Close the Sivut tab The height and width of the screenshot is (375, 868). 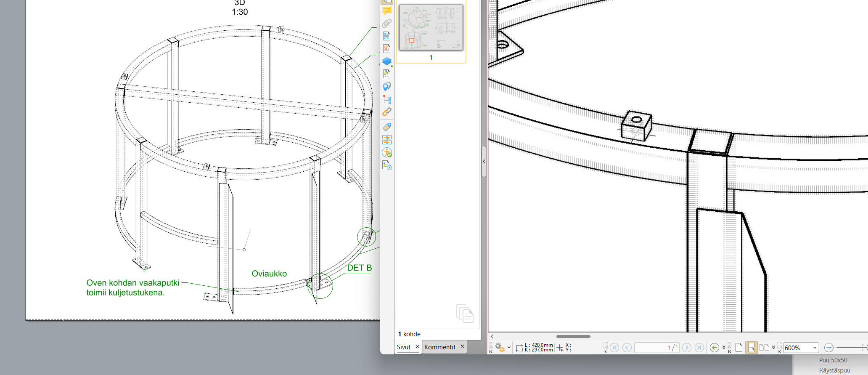(417, 347)
